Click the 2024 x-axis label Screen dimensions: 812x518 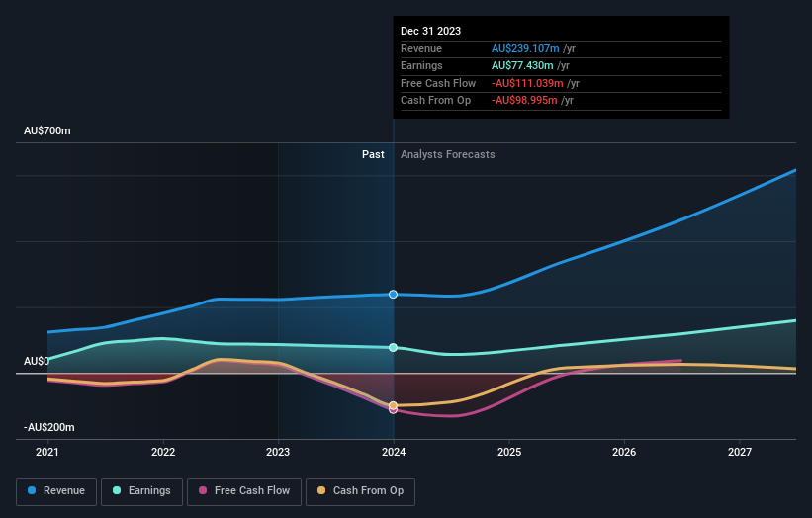pyautogui.click(x=394, y=452)
